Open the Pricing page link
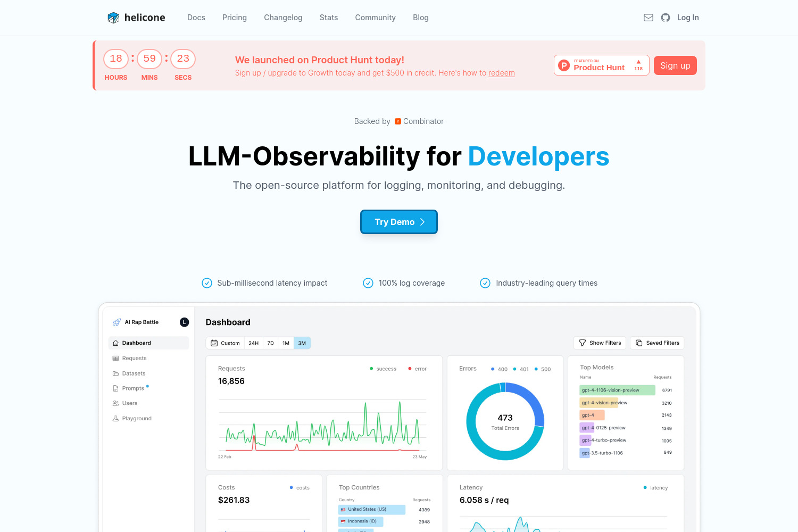The height and width of the screenshot is (532, 798). pos(235,18)
